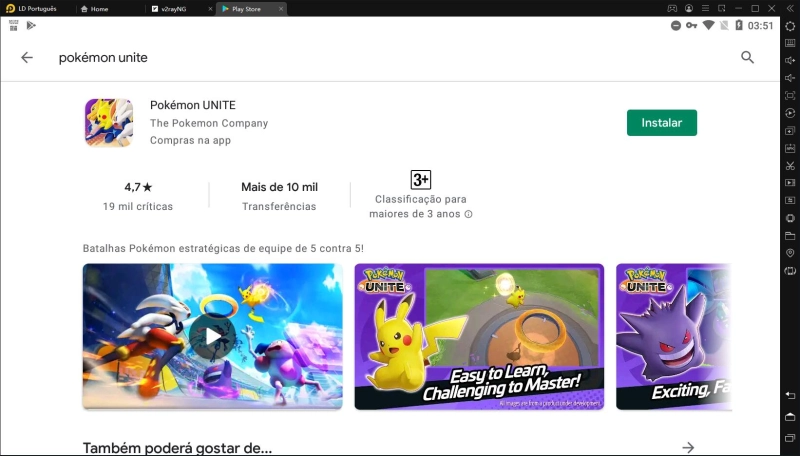Select the 19 mil críticas text
The width and height of the screenshot is (800, 456).
click(x=138, y=207)
